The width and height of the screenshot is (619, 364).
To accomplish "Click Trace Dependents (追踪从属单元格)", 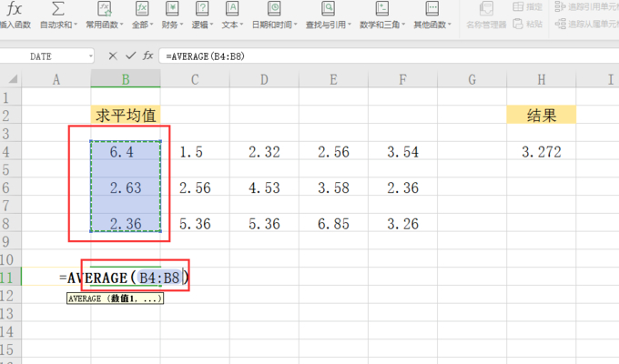I will [x=586, y=24].
